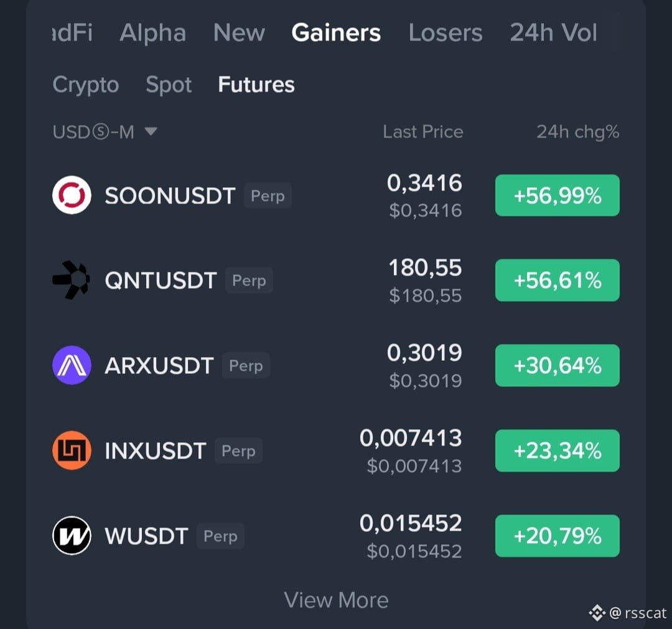
Task: Tap the +56,99% change badge
Action: [x=557, y=195]
